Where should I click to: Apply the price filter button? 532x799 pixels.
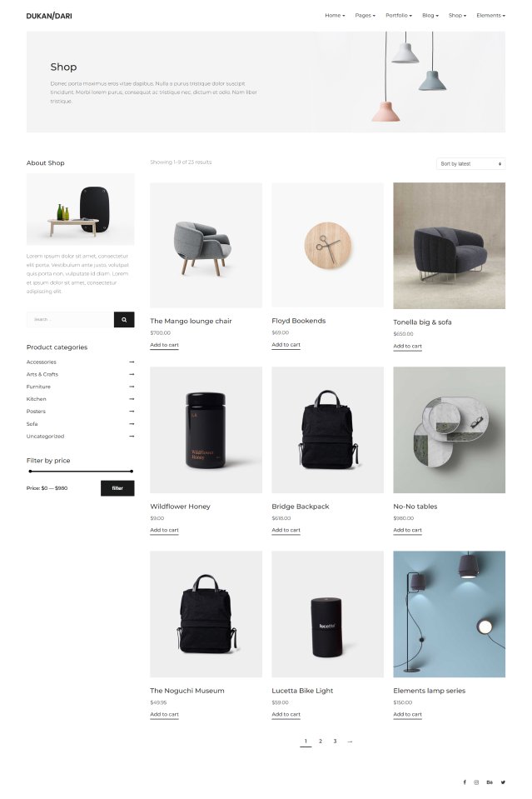(117, 488)
